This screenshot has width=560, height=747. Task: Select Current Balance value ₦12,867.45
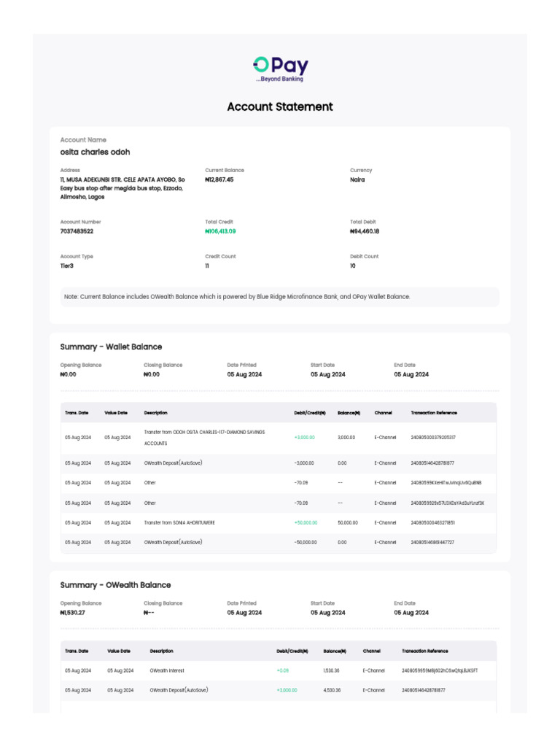[219, 179]
